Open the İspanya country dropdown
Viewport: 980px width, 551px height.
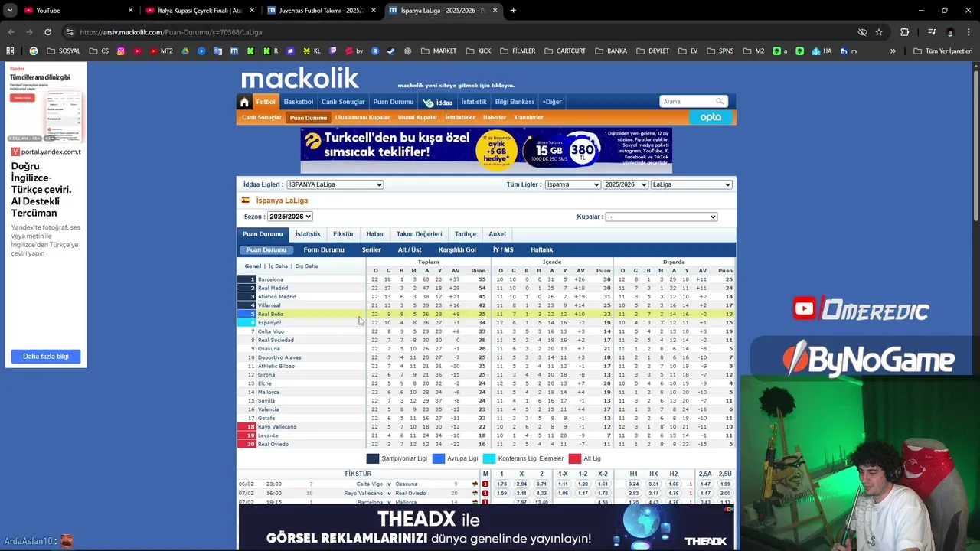[573, 184]
